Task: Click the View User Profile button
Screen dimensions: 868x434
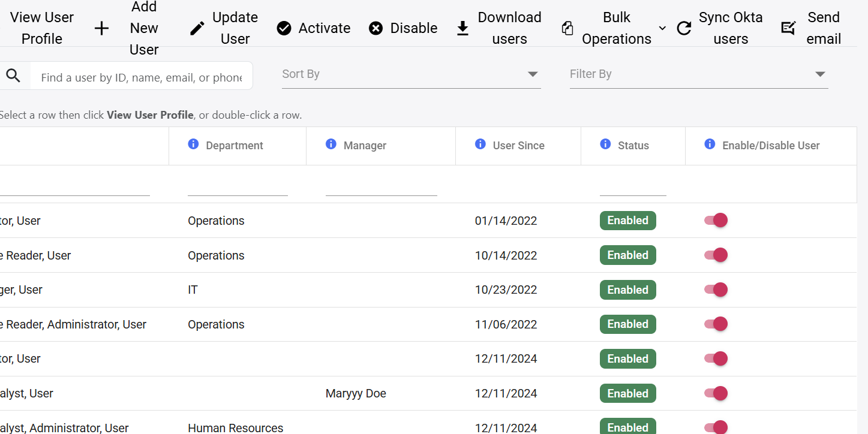Action: click(42, 28)
